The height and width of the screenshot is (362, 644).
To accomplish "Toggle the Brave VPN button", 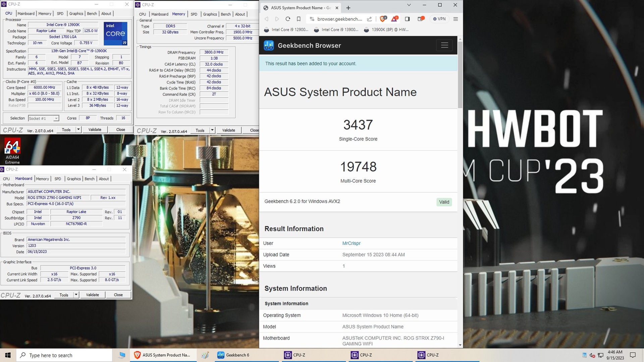I will pos(439,19).
